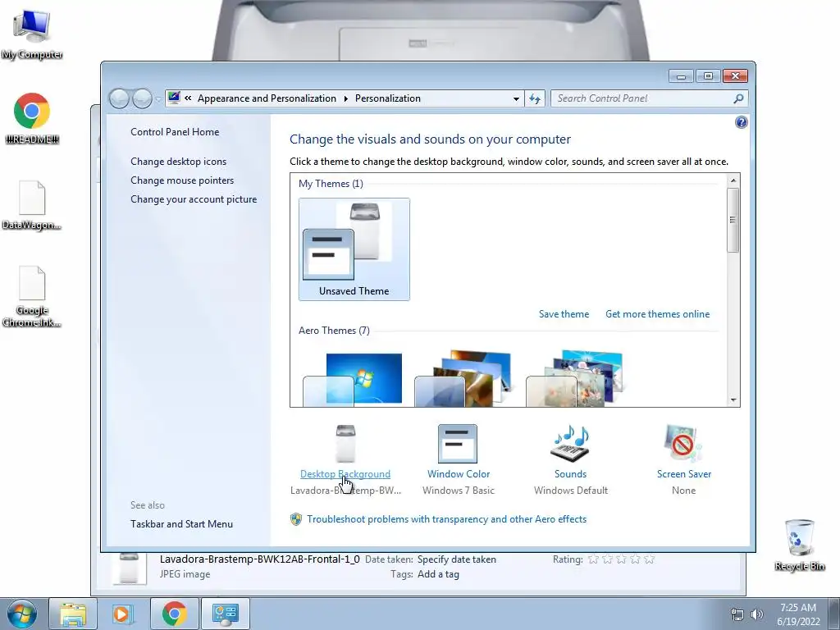Click the Personalization breadcrumb
The width and height of the screenshot is (840, 630).
click(388, 98)
